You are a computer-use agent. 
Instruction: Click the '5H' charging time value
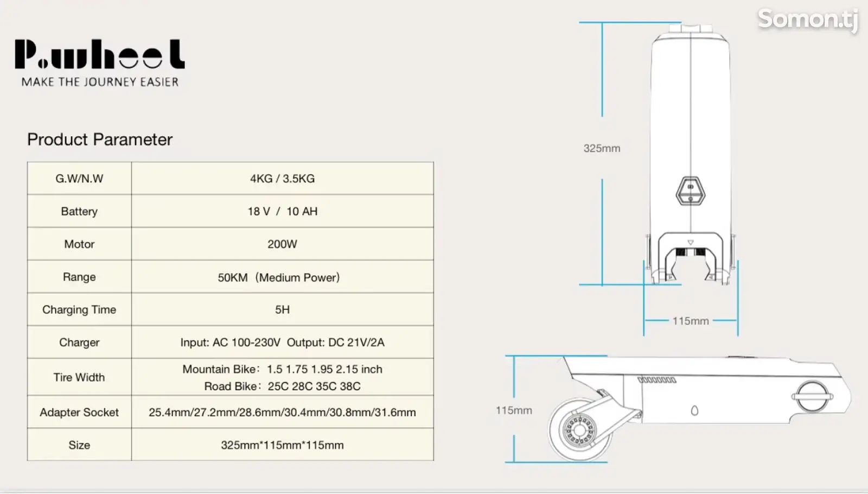click(282, 309)
